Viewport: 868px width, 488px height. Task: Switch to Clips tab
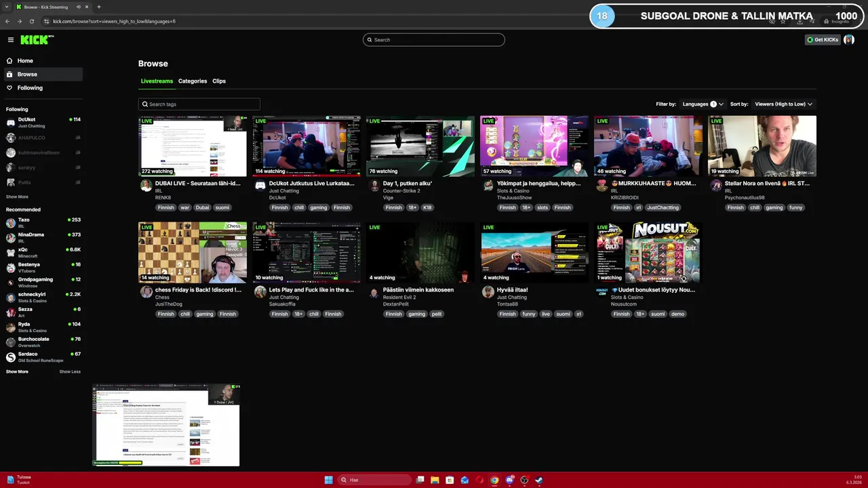219,81
